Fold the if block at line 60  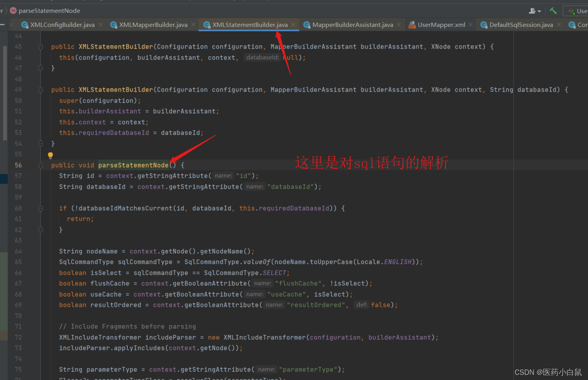40,209
